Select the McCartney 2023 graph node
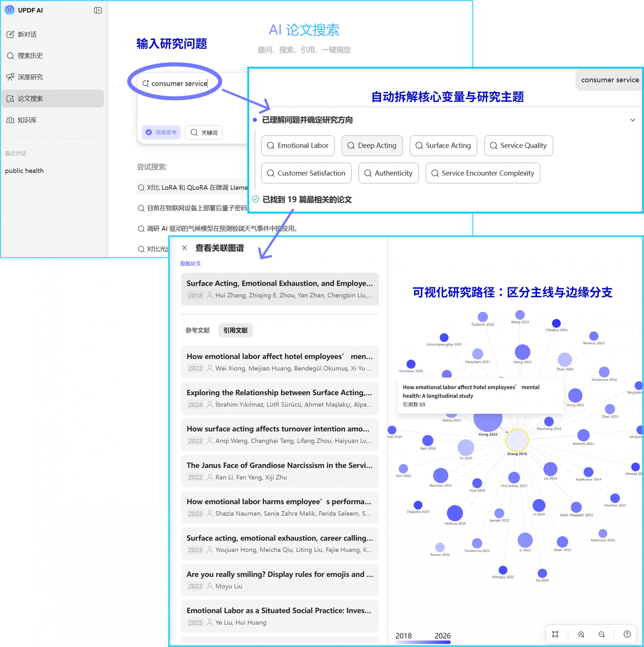The height and width of the screenshot is (647, 644). [514, 477]
